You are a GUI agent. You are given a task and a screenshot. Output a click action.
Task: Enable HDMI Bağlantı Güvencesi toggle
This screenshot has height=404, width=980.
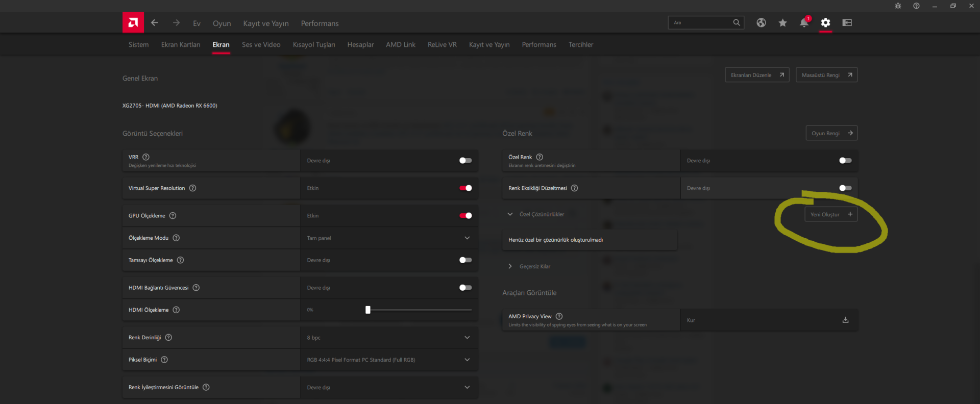[x=465, y=288]
